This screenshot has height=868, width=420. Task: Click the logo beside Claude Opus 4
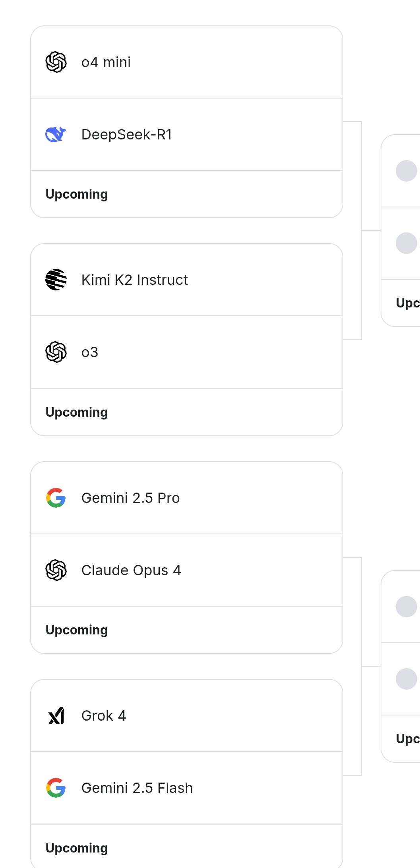point(56,570)
